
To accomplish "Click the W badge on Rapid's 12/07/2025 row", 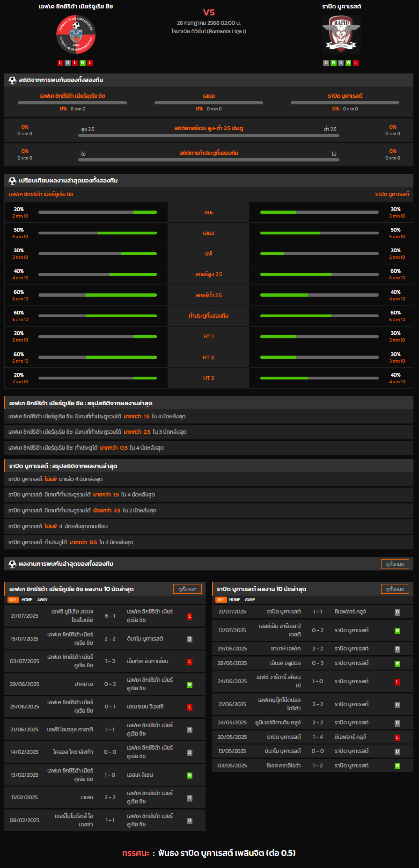I will (397, 631).
